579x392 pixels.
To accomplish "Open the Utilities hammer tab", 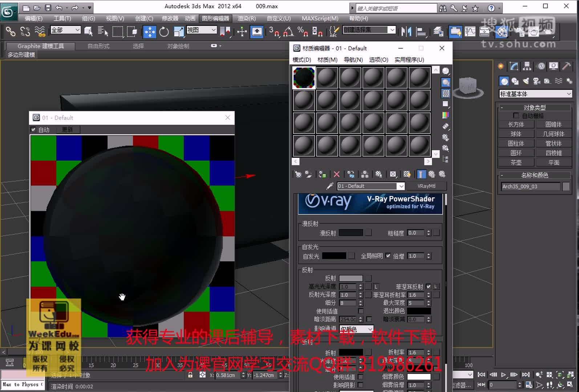I will 566,66.
